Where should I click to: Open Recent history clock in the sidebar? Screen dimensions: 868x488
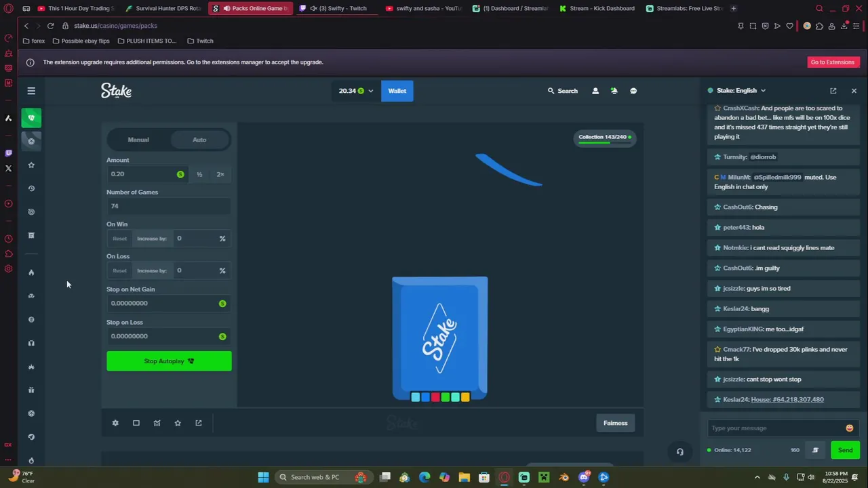pyautogui.click(x=31, y=188)
